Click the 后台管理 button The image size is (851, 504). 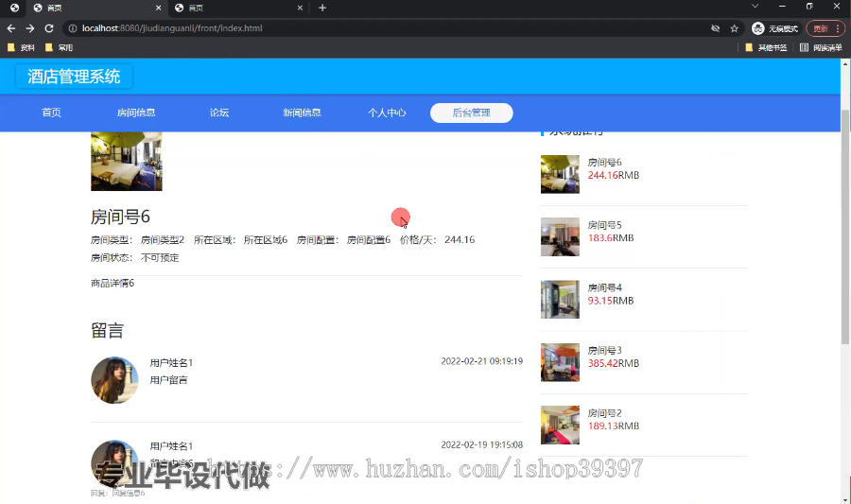tap(472, 113)
